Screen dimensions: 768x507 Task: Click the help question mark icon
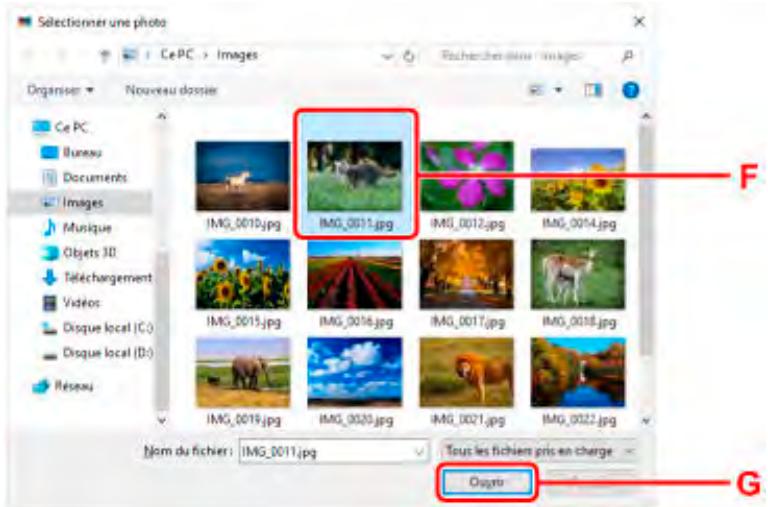coord(631,90)
